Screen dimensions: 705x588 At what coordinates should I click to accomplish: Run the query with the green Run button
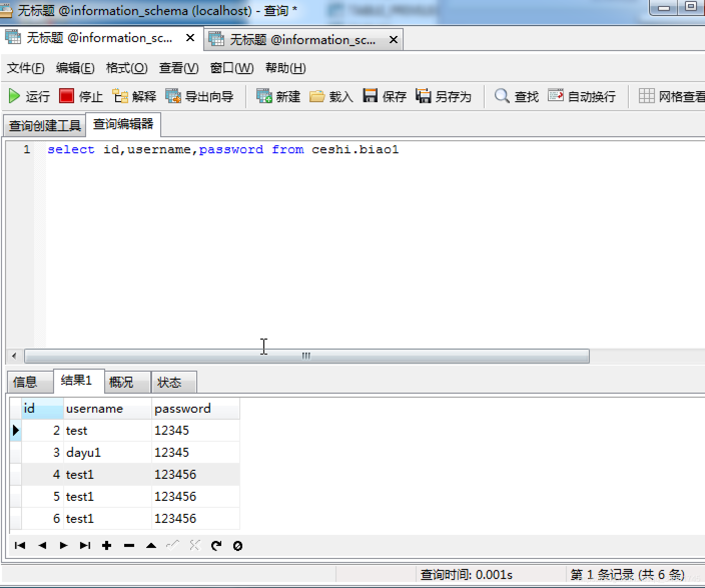pyautogui.click(x=29, y=96)
